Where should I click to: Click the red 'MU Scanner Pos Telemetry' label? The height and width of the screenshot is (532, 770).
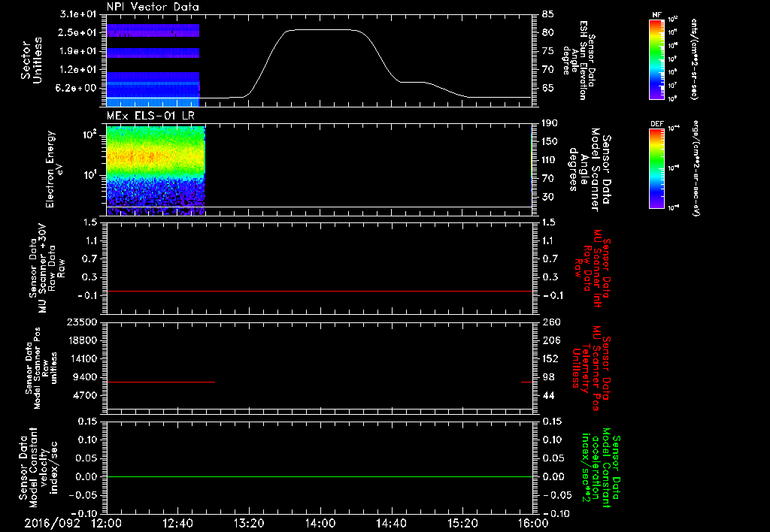pos(591,368)
